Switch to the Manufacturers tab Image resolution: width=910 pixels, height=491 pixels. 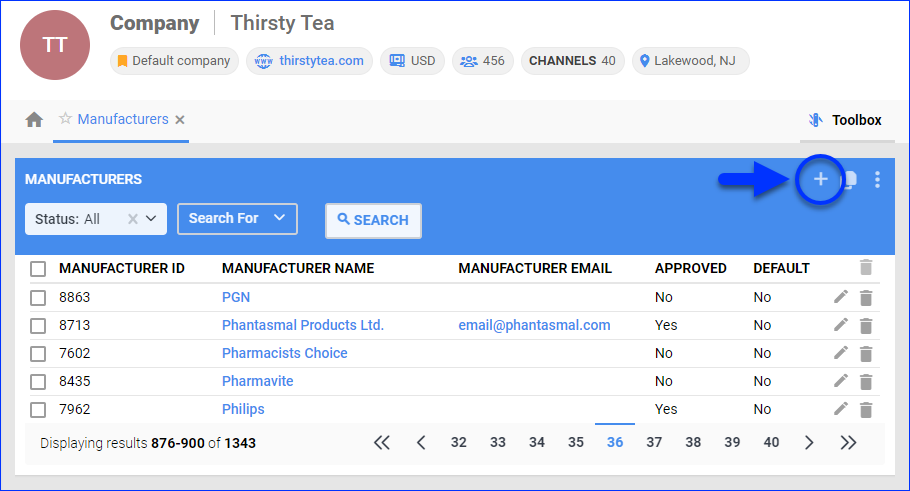(x=122, y=119)
